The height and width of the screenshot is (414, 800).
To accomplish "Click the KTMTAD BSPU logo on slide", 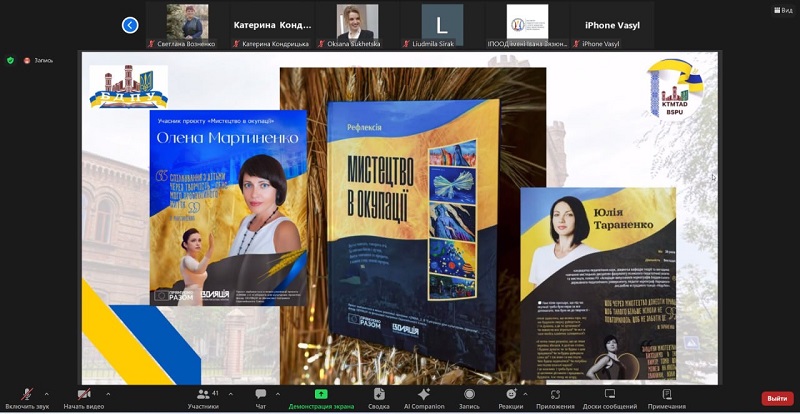I will (676, 89).
